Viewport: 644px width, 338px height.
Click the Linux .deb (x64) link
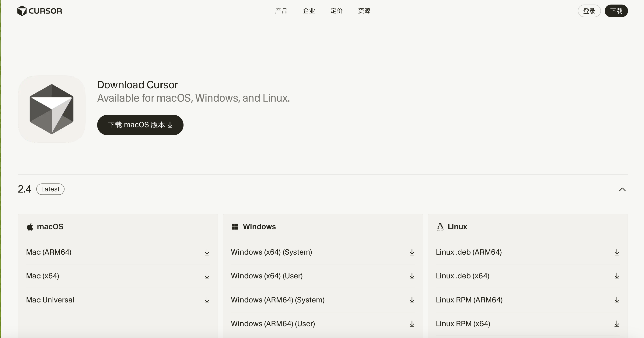[463, 276]
